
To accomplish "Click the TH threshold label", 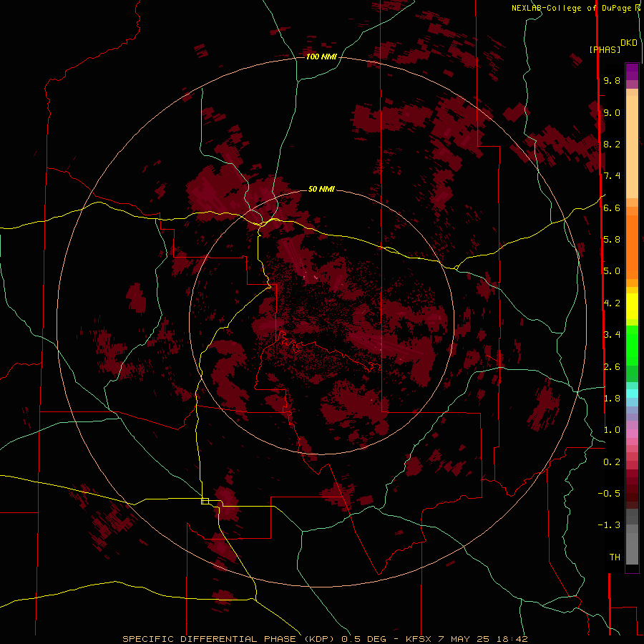I will (615, 557).
